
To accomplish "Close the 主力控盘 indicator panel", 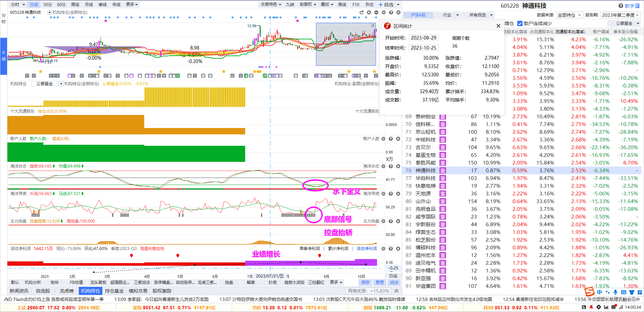I will tap(398, 221).
